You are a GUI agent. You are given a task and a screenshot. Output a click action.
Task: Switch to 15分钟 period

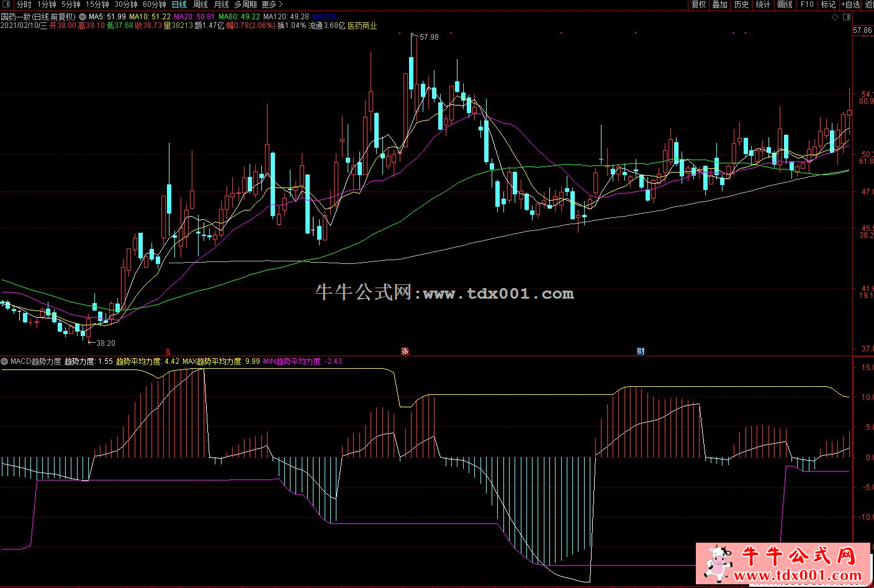click(x=97, y=4)
